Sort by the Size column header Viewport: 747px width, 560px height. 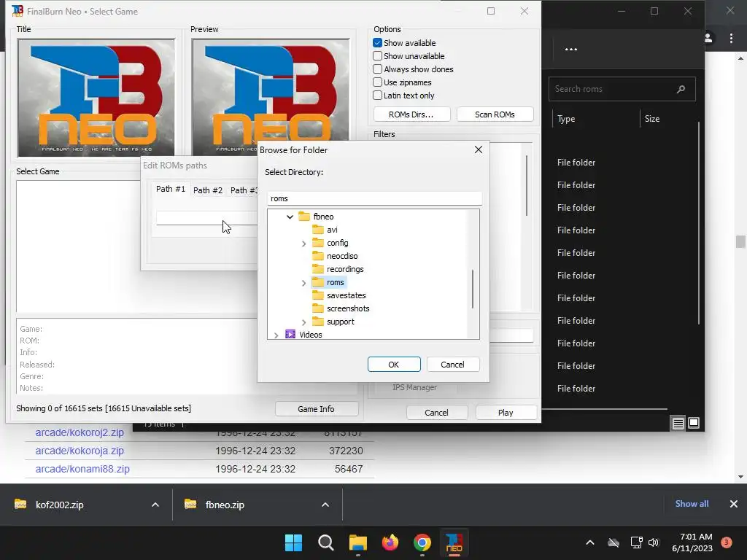[652, 119]
